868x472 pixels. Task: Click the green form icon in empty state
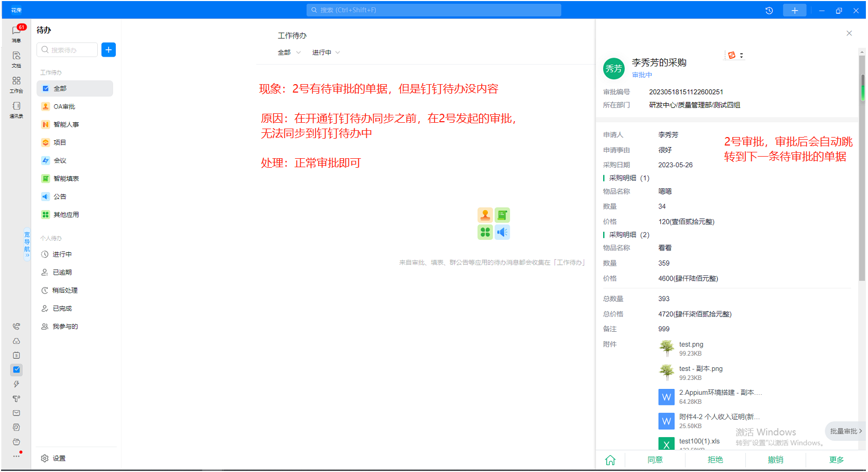tap(502, 215)
